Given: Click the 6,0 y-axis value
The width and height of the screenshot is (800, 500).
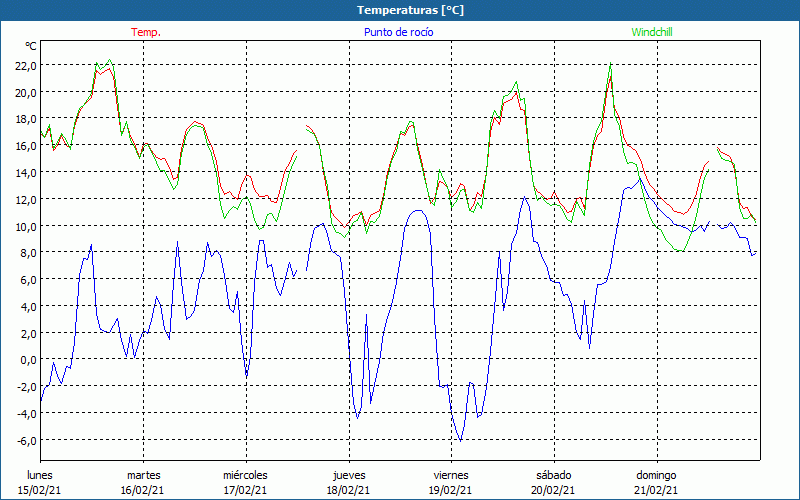Looking at the screenshot, I should click(28, 280).
